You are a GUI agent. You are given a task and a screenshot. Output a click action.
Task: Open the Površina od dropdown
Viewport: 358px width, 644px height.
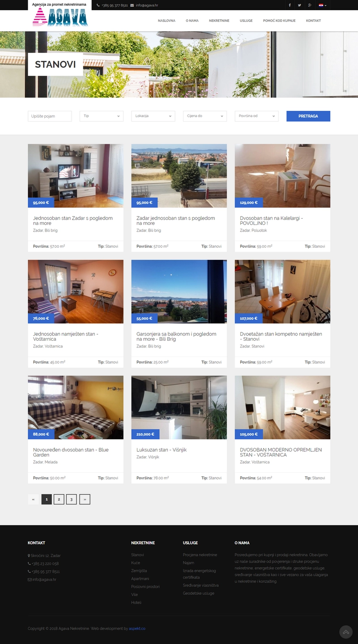[x=257, y=116]
